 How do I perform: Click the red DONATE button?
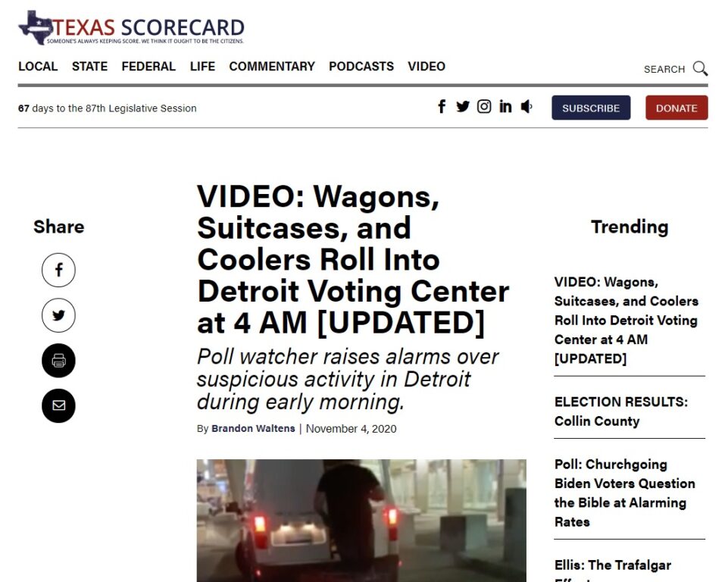click(x=676, y=108)
